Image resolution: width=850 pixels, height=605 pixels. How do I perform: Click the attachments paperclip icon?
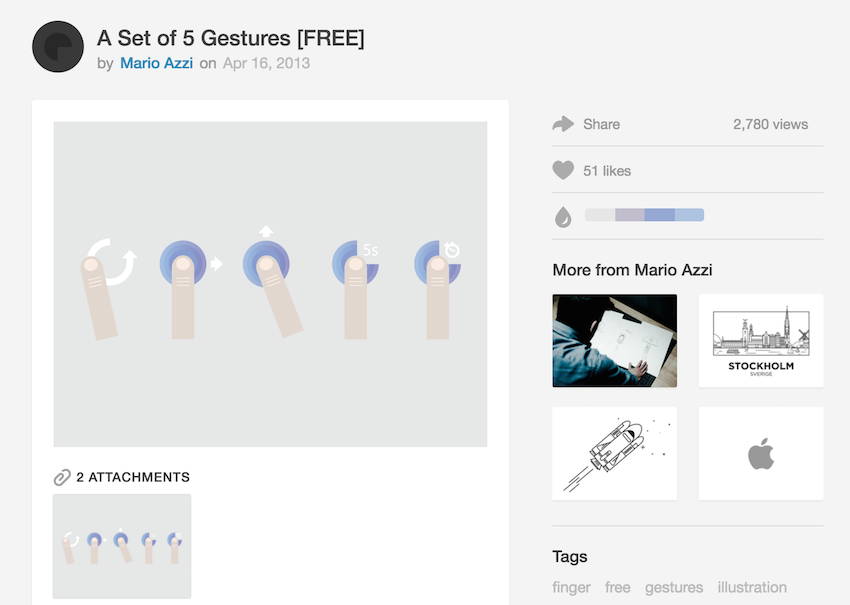pyautogui.click(x=62, y=478)
